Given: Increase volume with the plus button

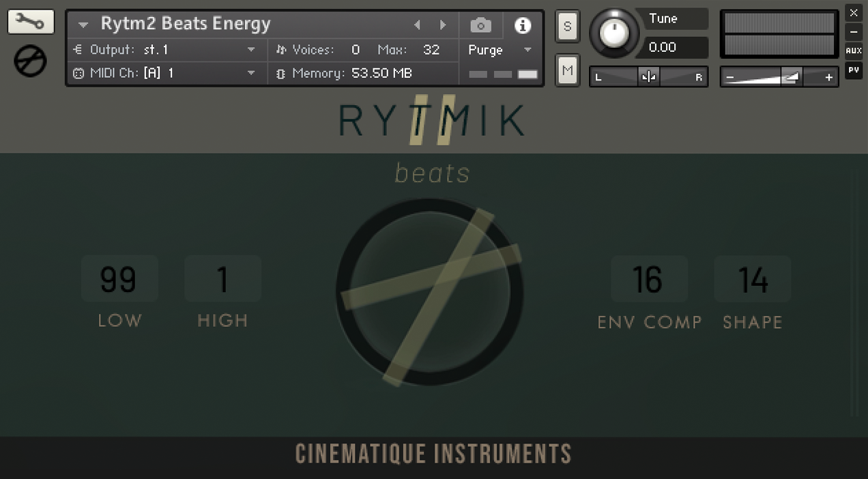Looking at the screenshot, I should [x=828, y=78].
